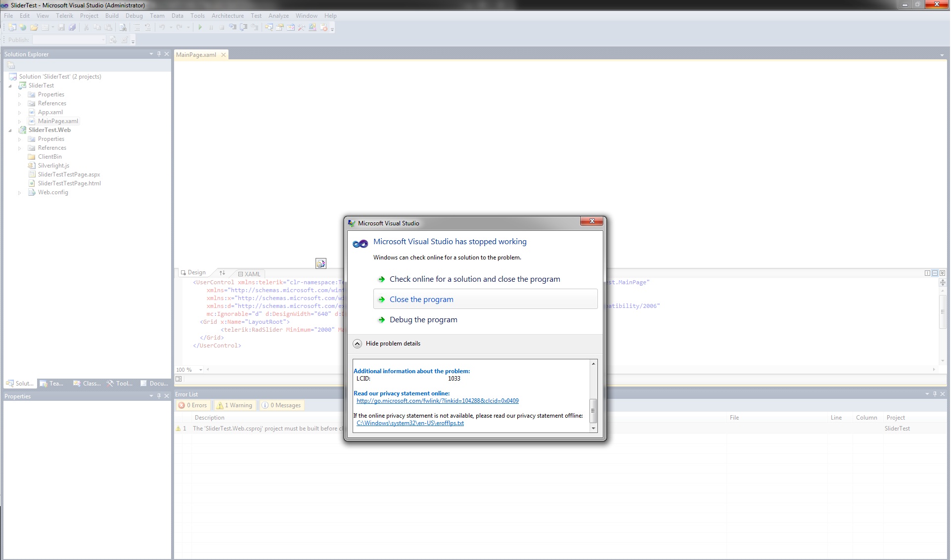Screen dimensions: 951x560
Task: Click the Copy toolbar icon
Action: click(x=97, y=28)
